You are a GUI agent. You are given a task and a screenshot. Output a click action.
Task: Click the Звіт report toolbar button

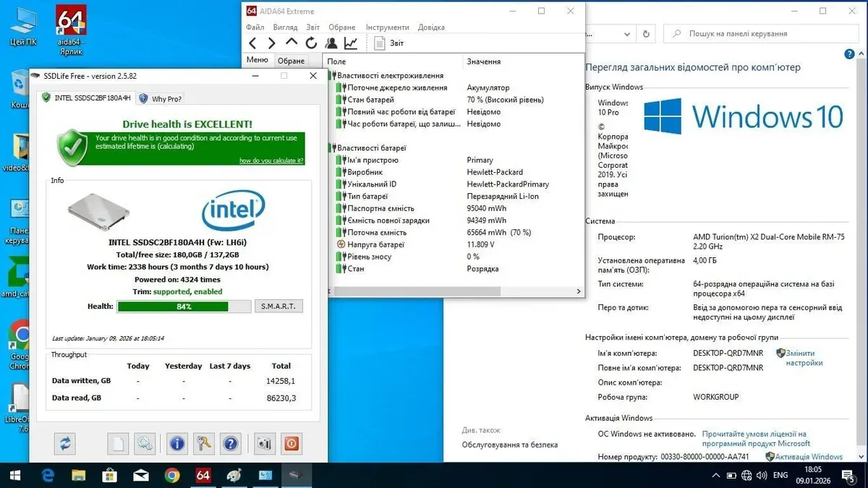coord(389,43)
